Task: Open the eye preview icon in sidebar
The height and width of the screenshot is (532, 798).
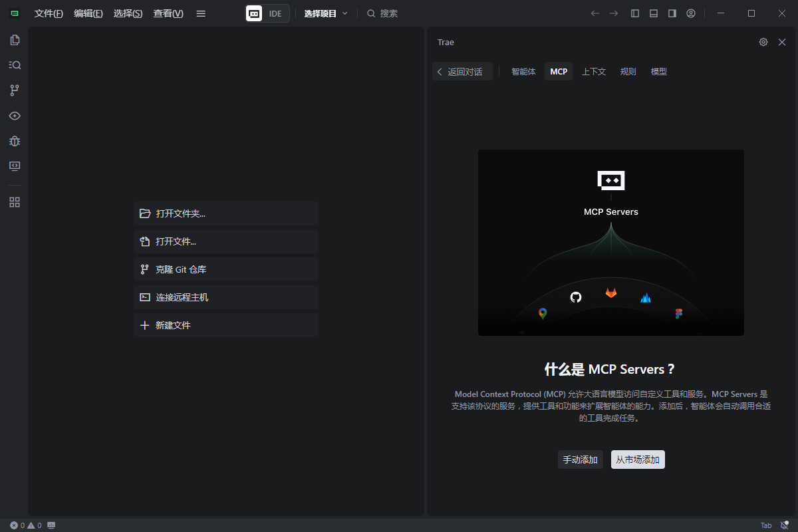Action: pos(15,116)
